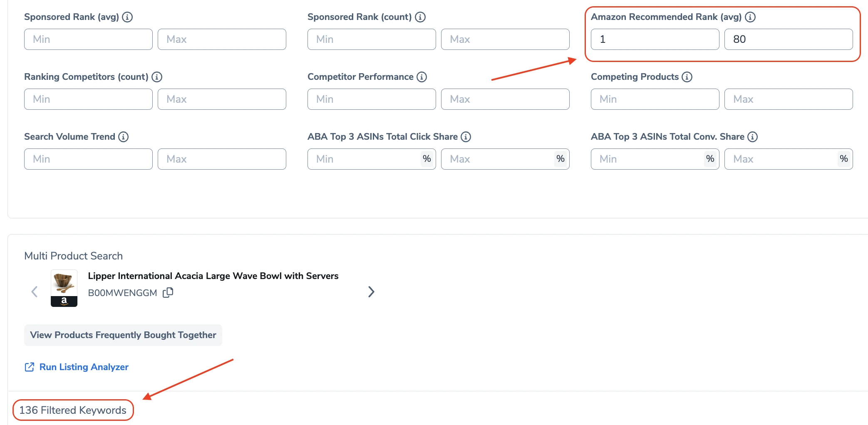Focus Amazon Recommended Rank Max field
The image size is (868, 425).
[x=788, y=40]
